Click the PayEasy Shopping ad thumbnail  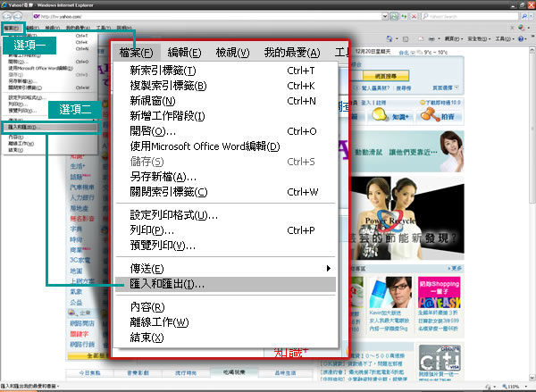click(440, 293)
